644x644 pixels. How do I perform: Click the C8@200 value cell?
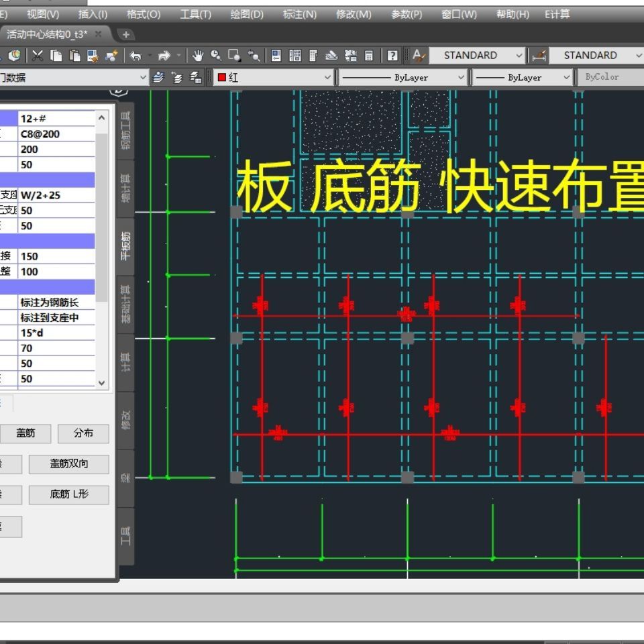[x=56, y=134]
